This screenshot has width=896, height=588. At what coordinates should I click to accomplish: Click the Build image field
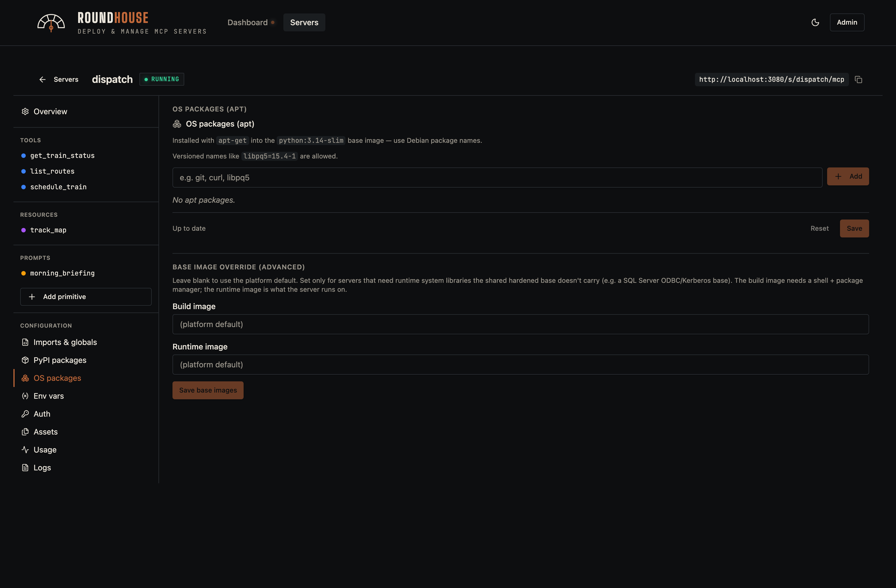pyautogui.click(x=521, y=324)
